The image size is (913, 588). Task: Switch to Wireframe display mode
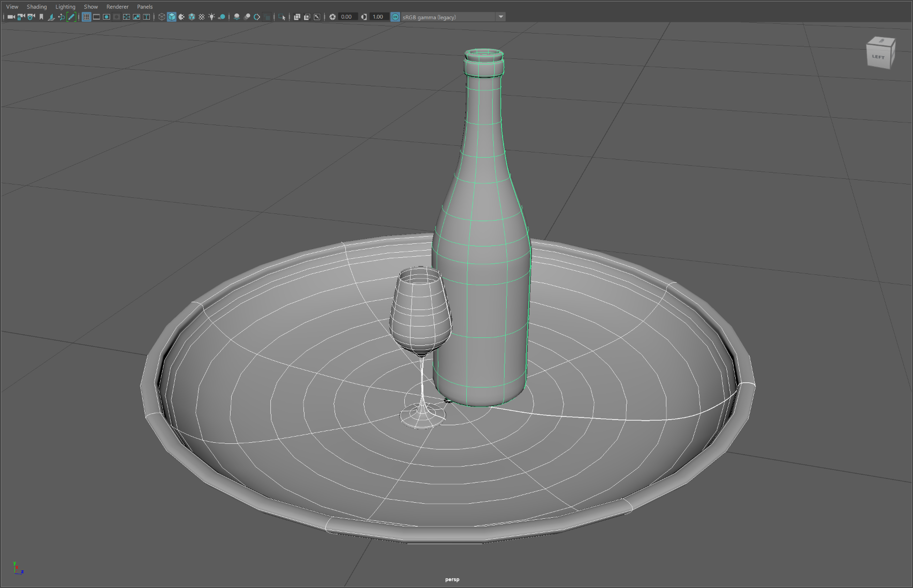click(x=161, y=17)
